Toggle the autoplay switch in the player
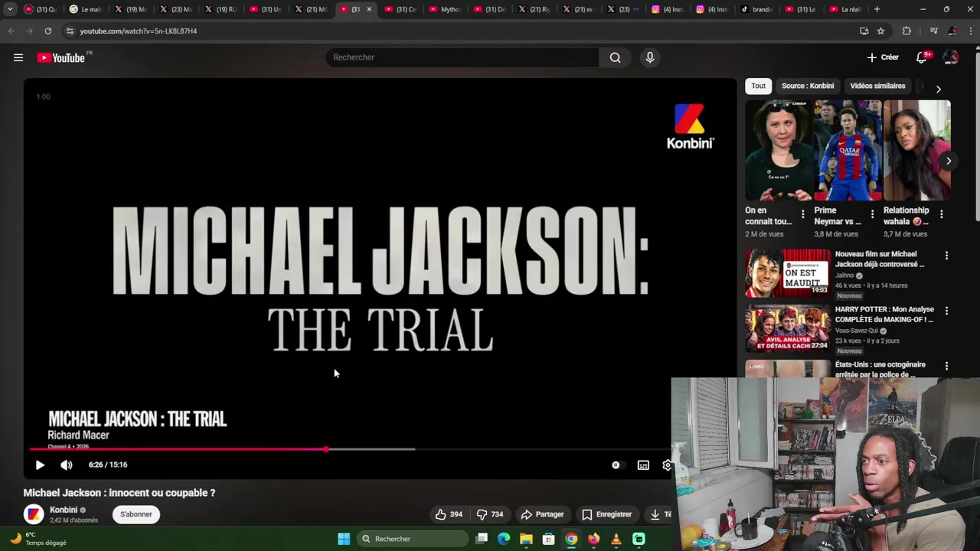Viewport: 980px width, 551px height. tap(616, 465)
